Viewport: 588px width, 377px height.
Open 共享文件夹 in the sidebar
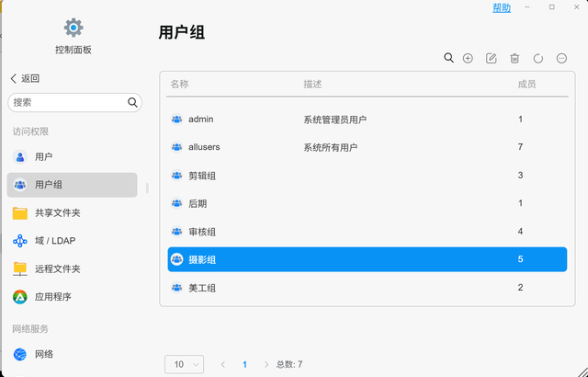(x=57, y=213)
